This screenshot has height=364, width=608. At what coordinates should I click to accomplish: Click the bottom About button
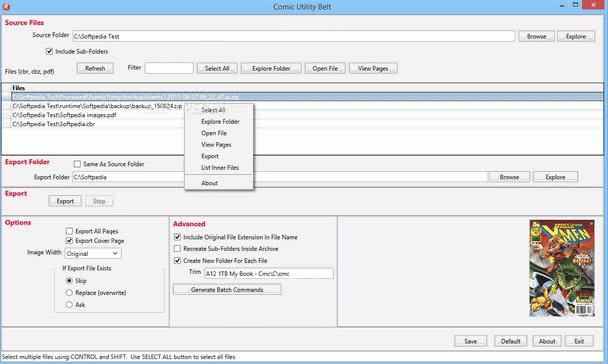547,341
